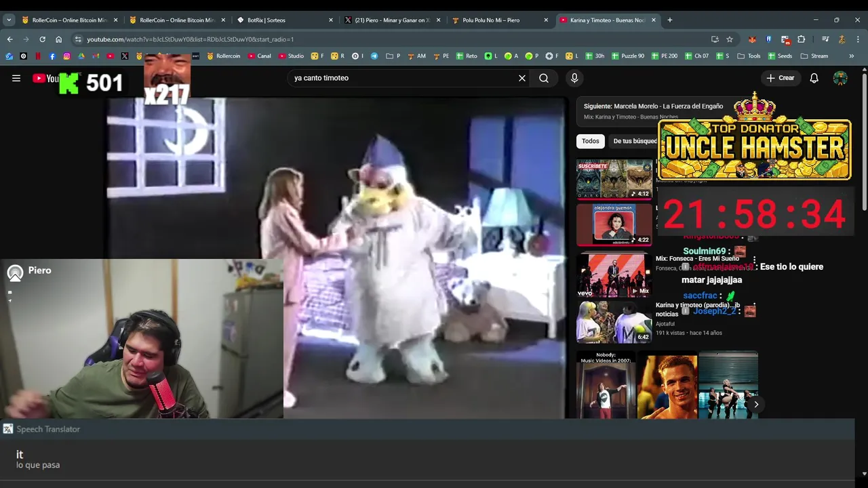
Task: Click the YouTube search magnifier button
Action: pos(544,78)
